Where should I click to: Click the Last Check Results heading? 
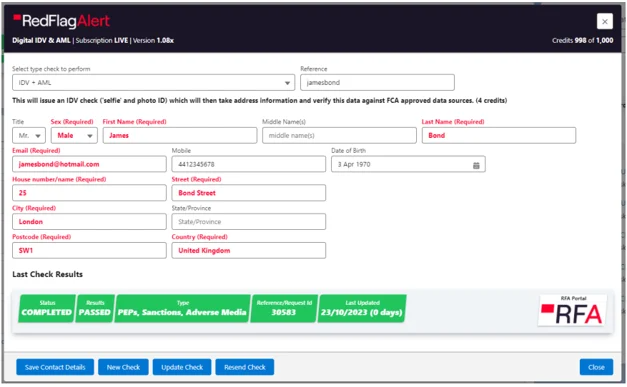click(48, 274)
